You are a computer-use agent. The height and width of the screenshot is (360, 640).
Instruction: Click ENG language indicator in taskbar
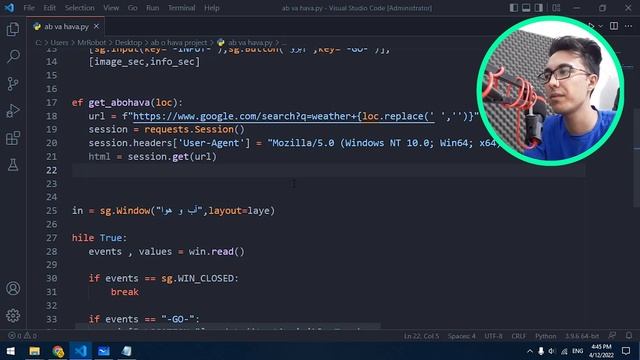pos(578,351)
